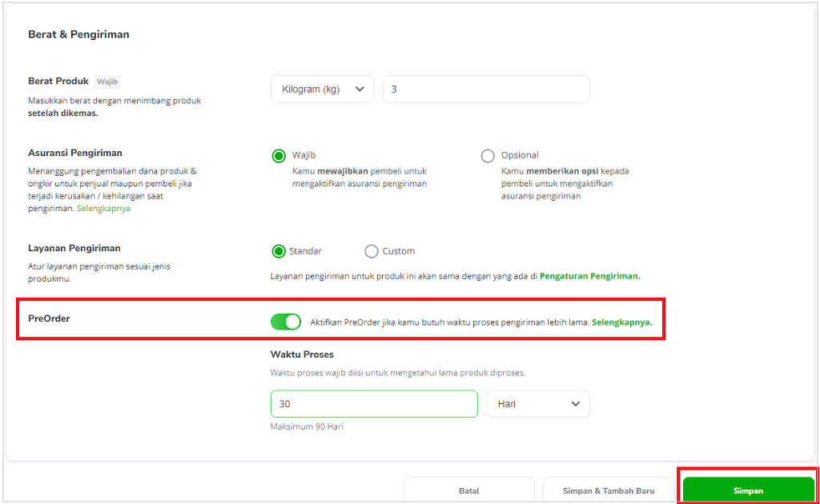Open Selengkapnya link under Asuransi Pengiriman
Screen dimensions: 820x504
(x=103, y=208)
